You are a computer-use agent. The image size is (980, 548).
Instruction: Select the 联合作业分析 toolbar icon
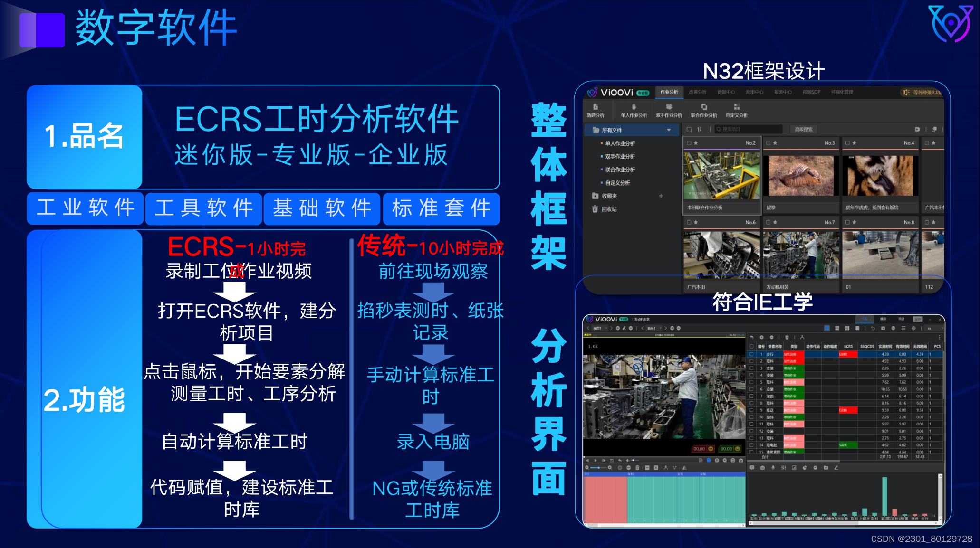[704, 107]
